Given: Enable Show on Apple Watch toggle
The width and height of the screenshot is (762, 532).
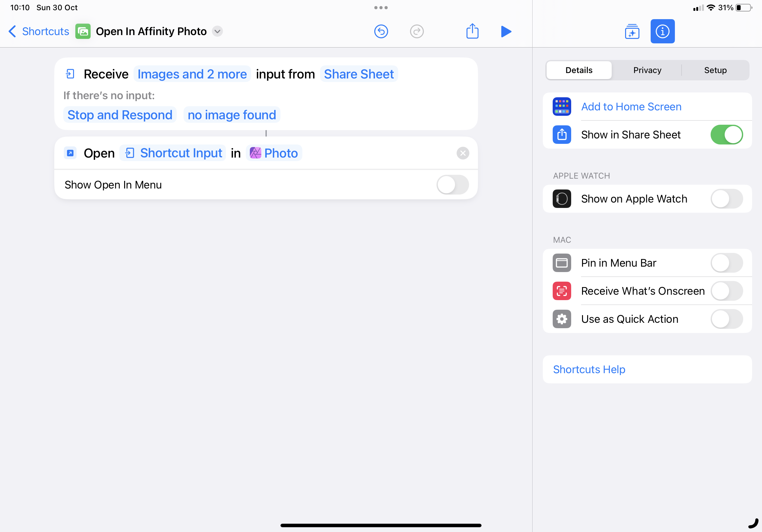Looking at the screenshot, I should (x=727, y=199).
